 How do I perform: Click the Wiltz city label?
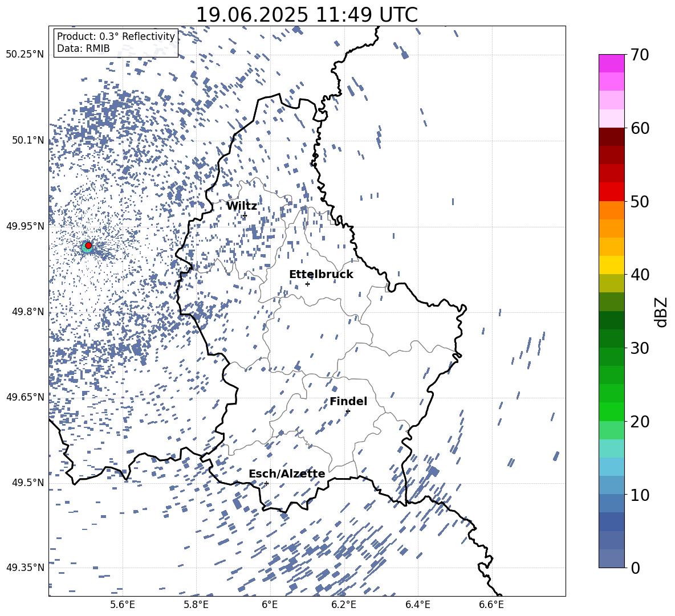(x=242, y=206)
